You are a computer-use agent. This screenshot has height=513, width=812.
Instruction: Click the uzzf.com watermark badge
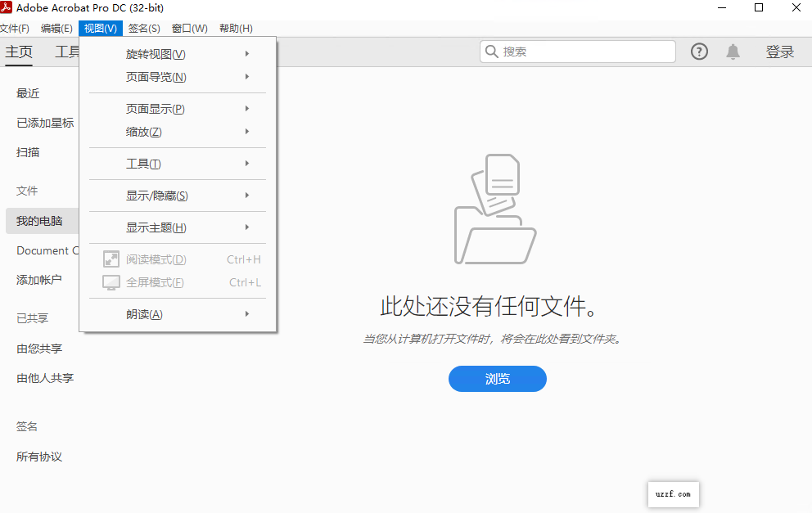pos(673,494)
